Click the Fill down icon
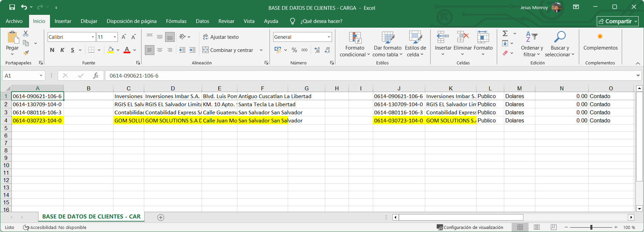 point(505,43)
